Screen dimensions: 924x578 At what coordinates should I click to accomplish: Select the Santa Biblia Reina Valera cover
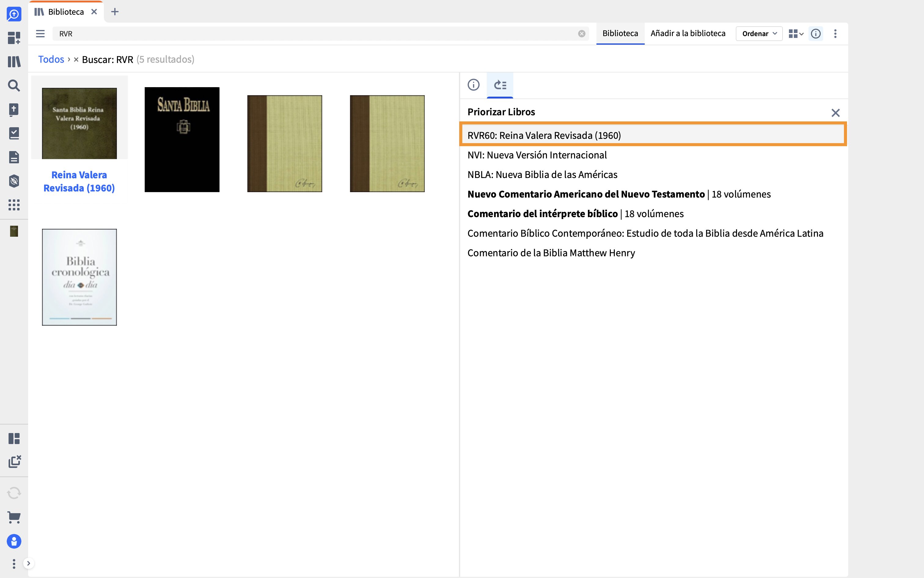tap(79, 123)
